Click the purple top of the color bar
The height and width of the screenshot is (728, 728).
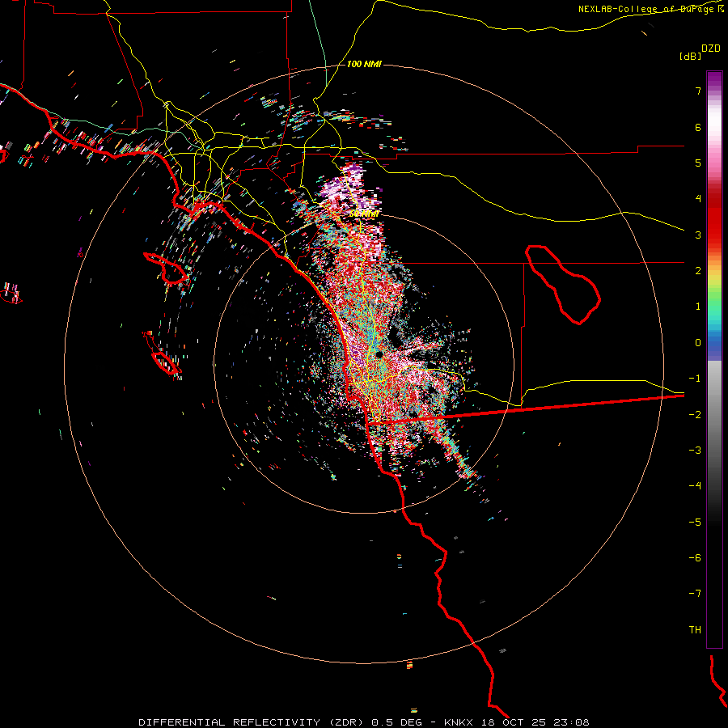(x=714, y=80)
